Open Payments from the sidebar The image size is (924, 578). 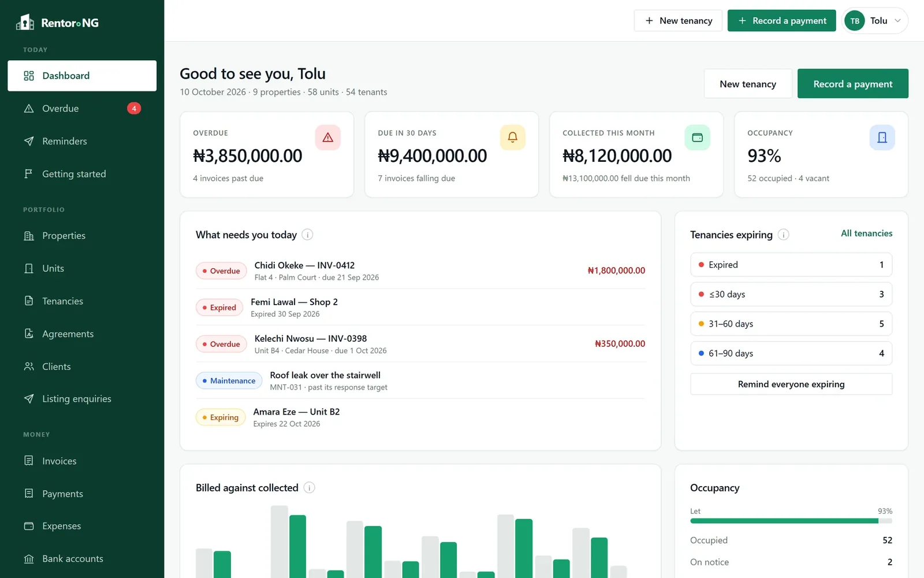click(82, 494)
